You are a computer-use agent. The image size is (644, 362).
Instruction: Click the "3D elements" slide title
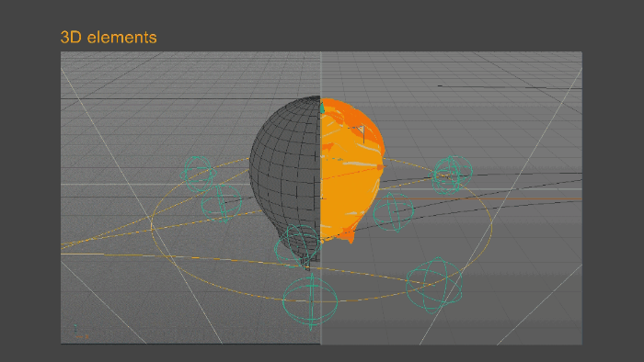pos(109,38)
